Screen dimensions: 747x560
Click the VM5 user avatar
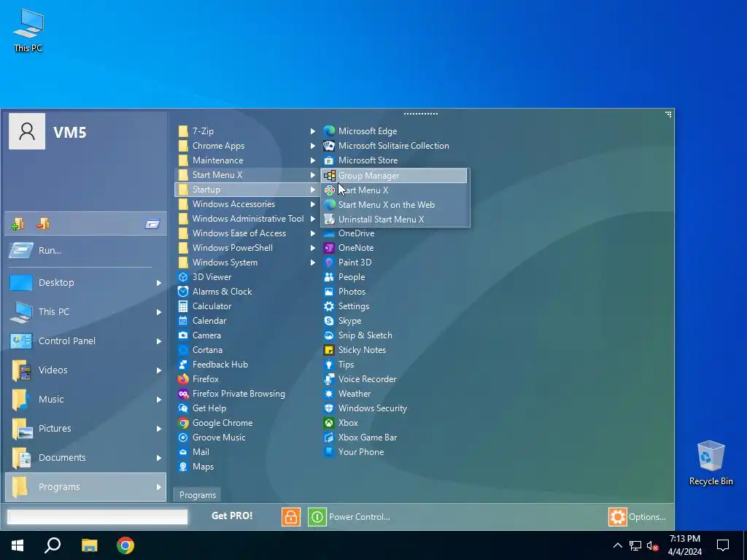pyautogui.click(x=27, y=131)
